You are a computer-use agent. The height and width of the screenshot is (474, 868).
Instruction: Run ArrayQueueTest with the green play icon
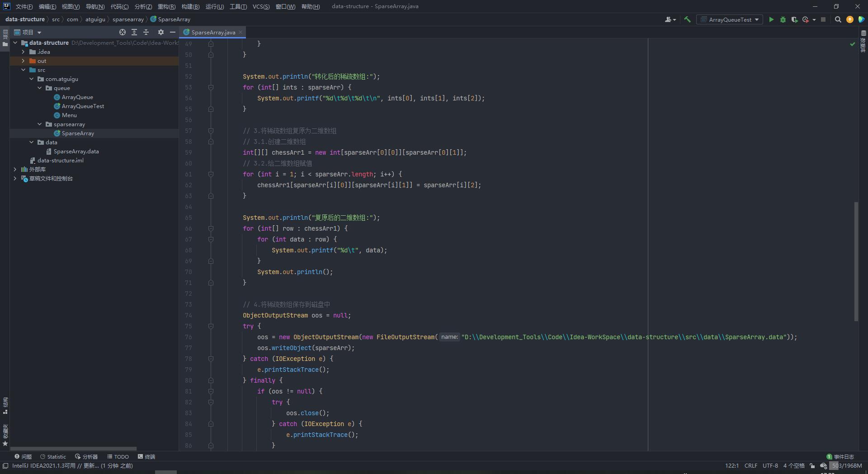(771, 19)
